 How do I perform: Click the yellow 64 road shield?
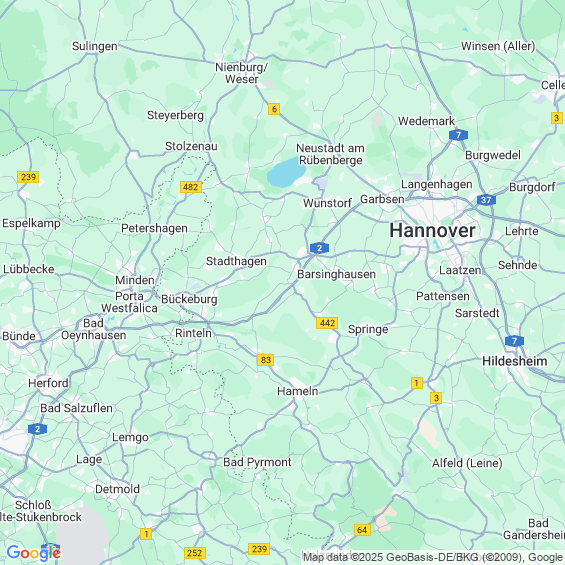362,530
